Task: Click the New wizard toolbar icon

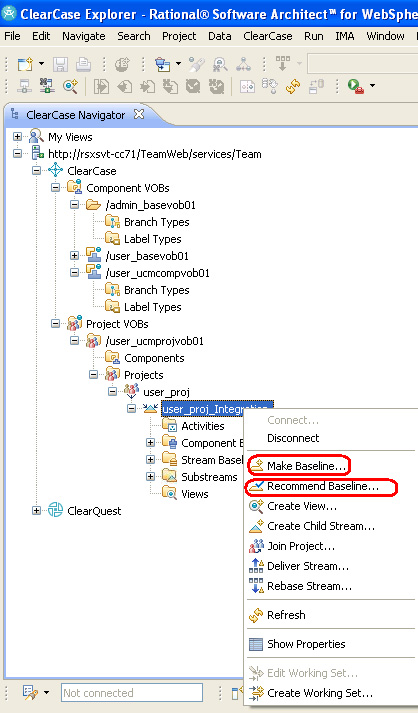Action: click(x=25, y=64)
